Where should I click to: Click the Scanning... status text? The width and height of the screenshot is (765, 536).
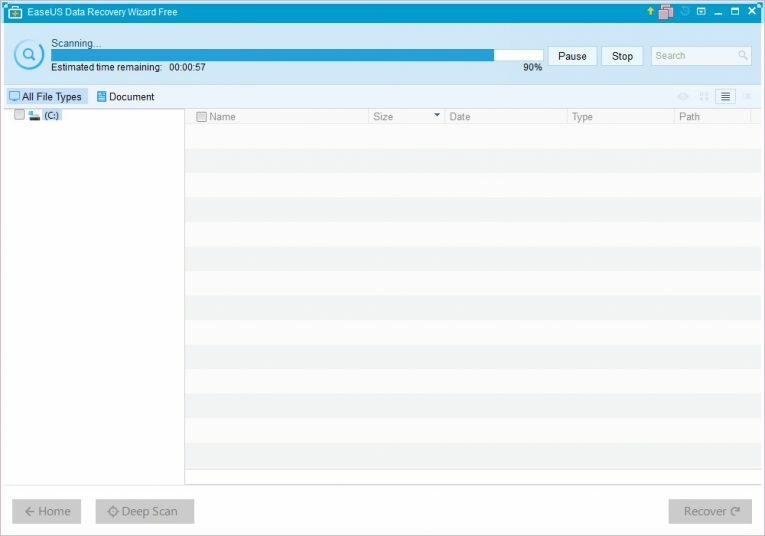(76, 43)
